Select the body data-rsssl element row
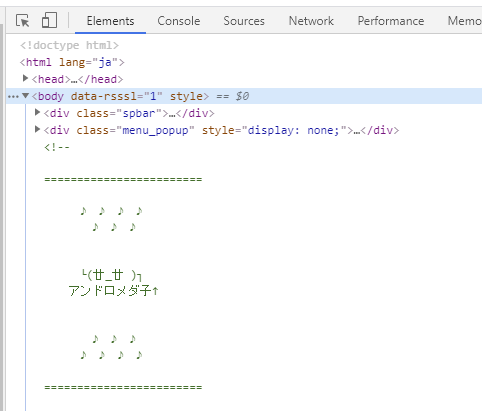 (244, 96)
